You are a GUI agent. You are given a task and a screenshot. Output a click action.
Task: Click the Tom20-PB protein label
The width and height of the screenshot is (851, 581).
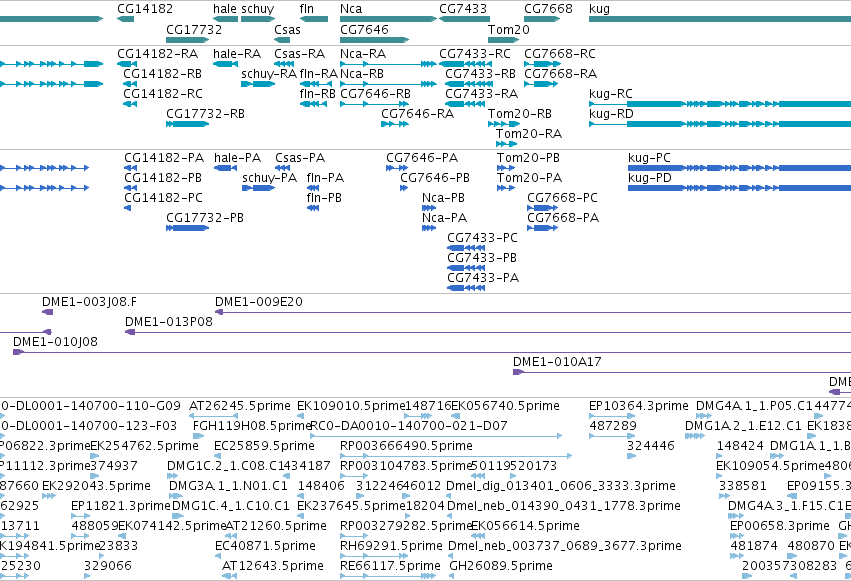529,158
